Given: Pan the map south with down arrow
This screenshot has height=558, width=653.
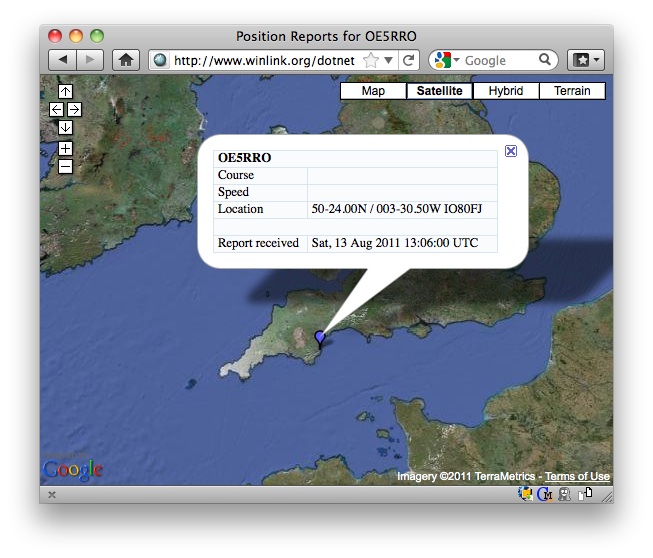Looking at the screenshot, I should click(65, 127).
